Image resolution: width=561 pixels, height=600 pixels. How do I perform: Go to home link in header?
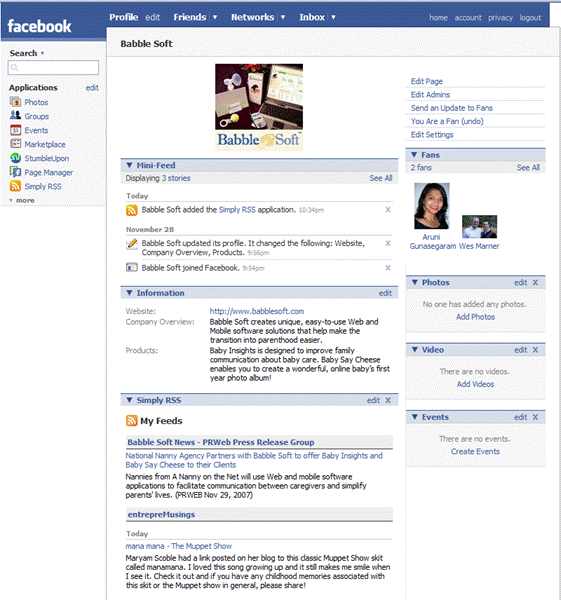(x=438, y=18)
